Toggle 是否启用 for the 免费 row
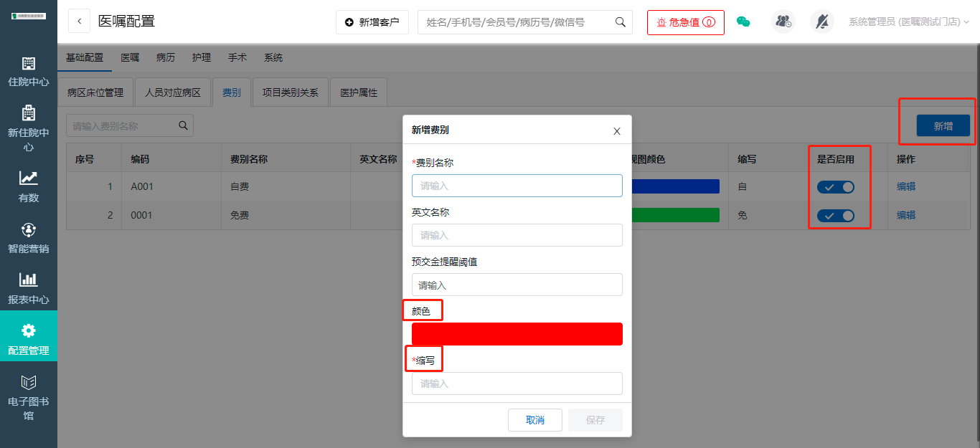The height and width of the screenshot is (448, 980). coord(836,216)
